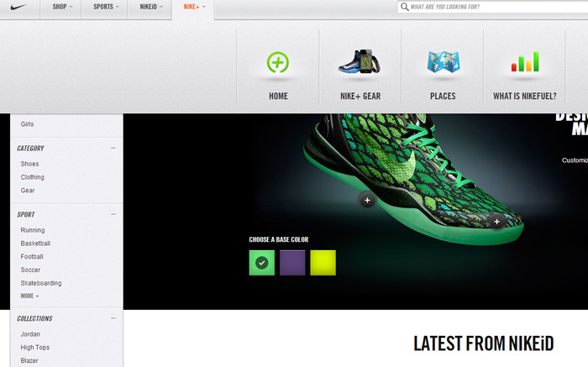Click the Nike swoosh logo
This screenshot has width=588, height=367.
[x=18, y=7]
